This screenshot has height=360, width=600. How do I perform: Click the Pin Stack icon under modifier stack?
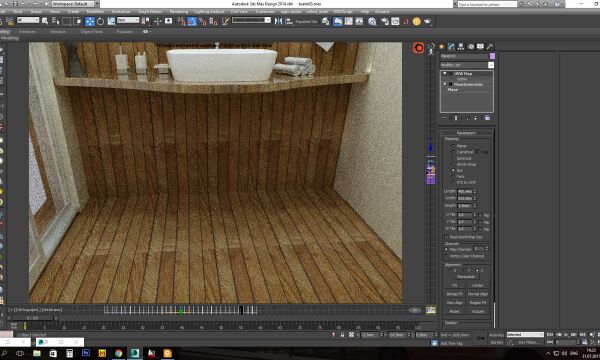pyautogui.click(x=445, y=118)
